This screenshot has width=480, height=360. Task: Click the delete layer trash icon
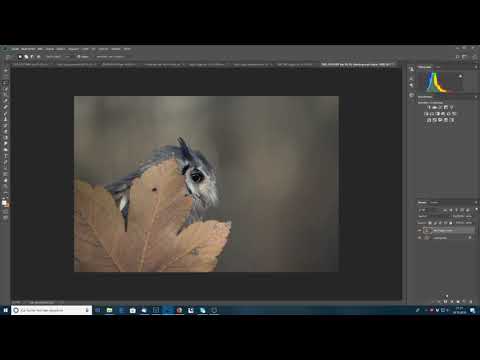[470, 301]
